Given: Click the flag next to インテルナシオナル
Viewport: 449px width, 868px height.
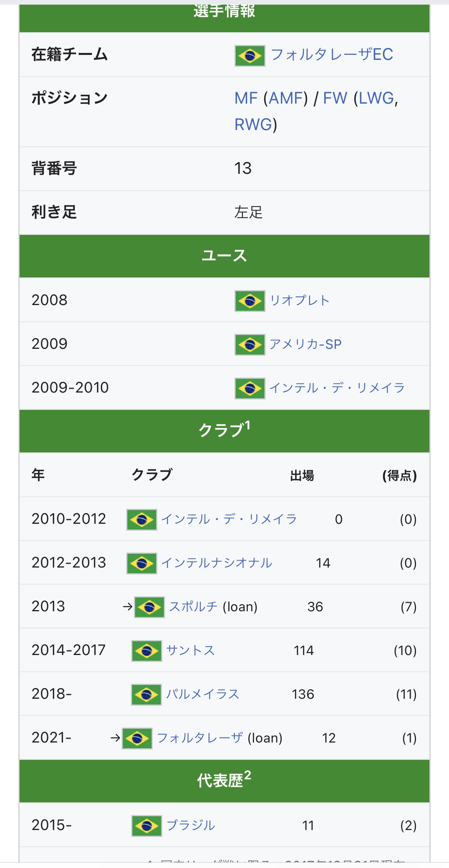Looking at the screenshot, I should point(142,563).
